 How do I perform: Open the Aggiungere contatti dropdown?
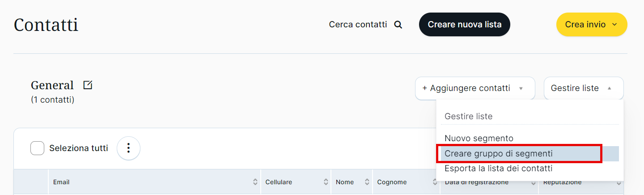(475, 88)
